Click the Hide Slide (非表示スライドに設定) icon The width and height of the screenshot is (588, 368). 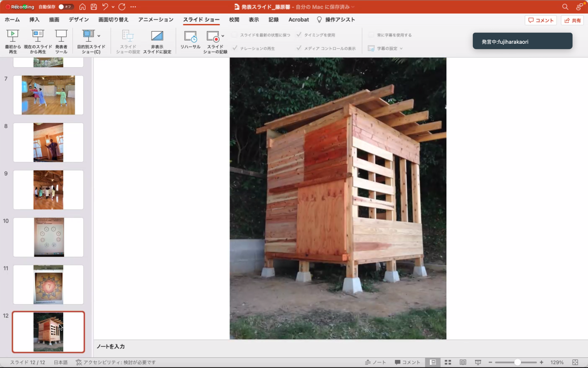coord(157,36)
